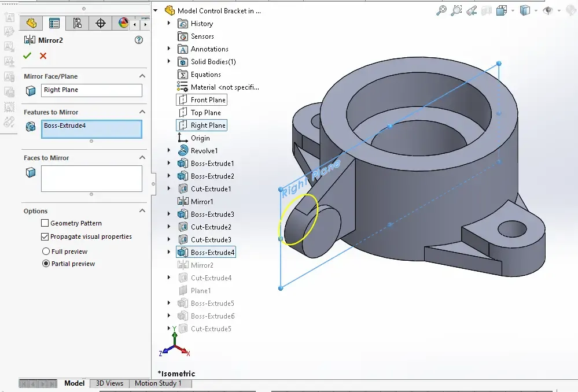Image resolution: width=578 pixels, height=392 pixels.
Task: Collapse the Model Control Bracket root node
Action: [156, 10]
